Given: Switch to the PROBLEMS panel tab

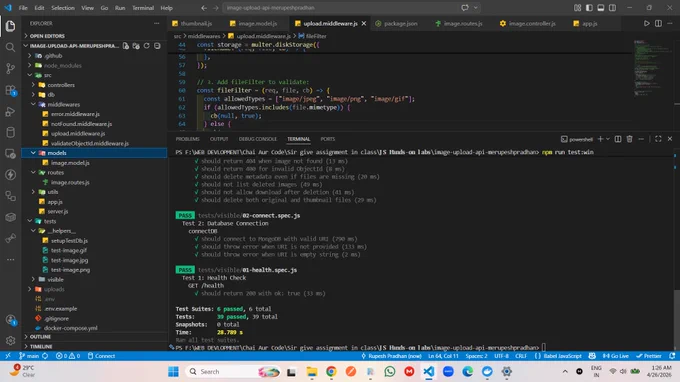Looking at the screenshot, I should point(187,139).
